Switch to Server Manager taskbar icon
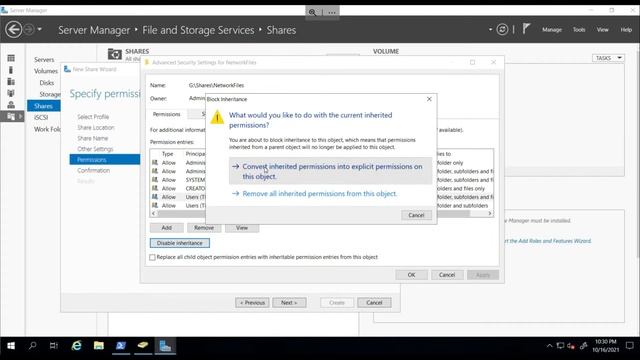 click(165, 346)
